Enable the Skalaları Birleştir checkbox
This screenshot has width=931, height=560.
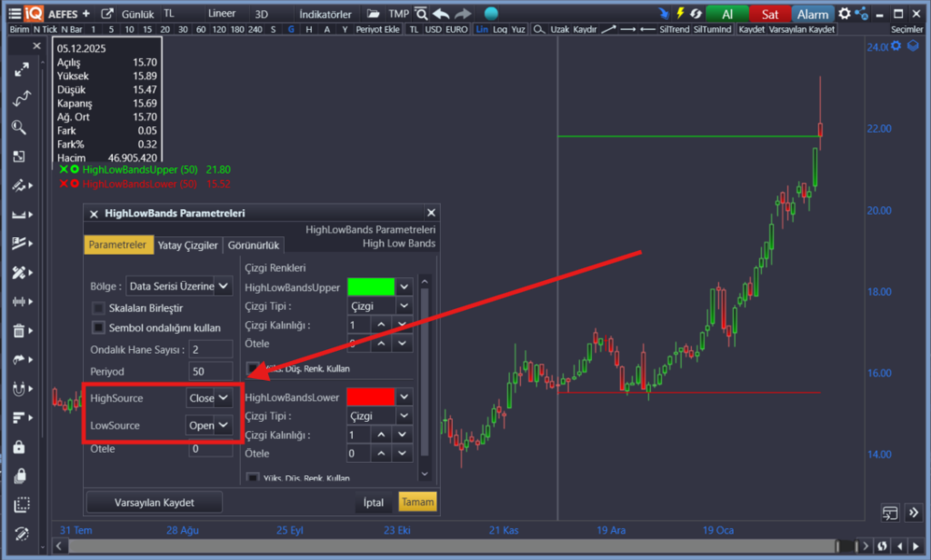coord(98,308)
